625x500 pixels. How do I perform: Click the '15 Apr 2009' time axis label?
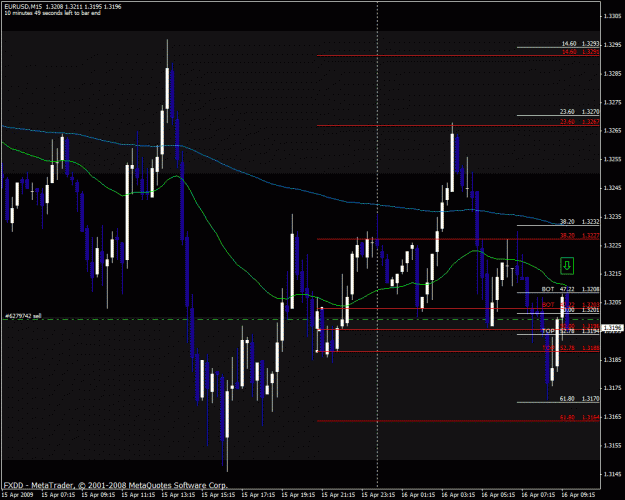[18, 495]
